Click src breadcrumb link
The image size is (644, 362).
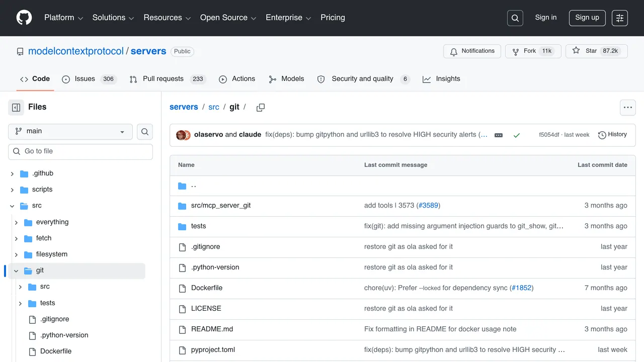pyautogui.click(x=214, y=107)
